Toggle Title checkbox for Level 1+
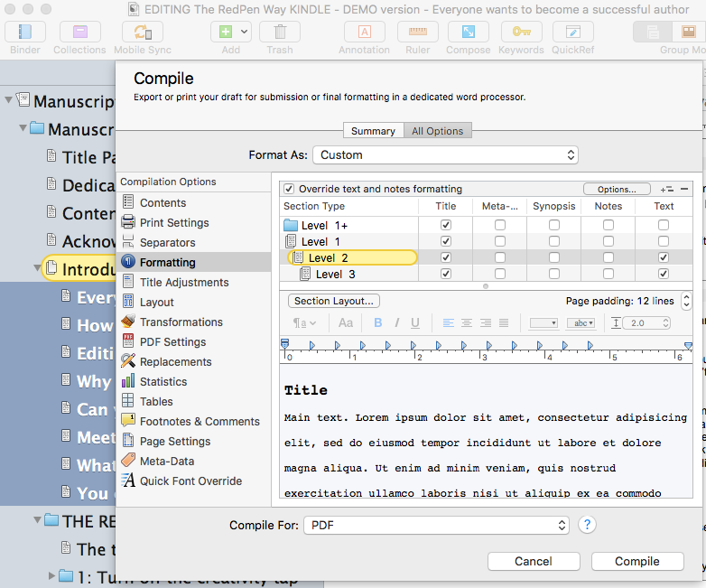 [x=446, y=225]
